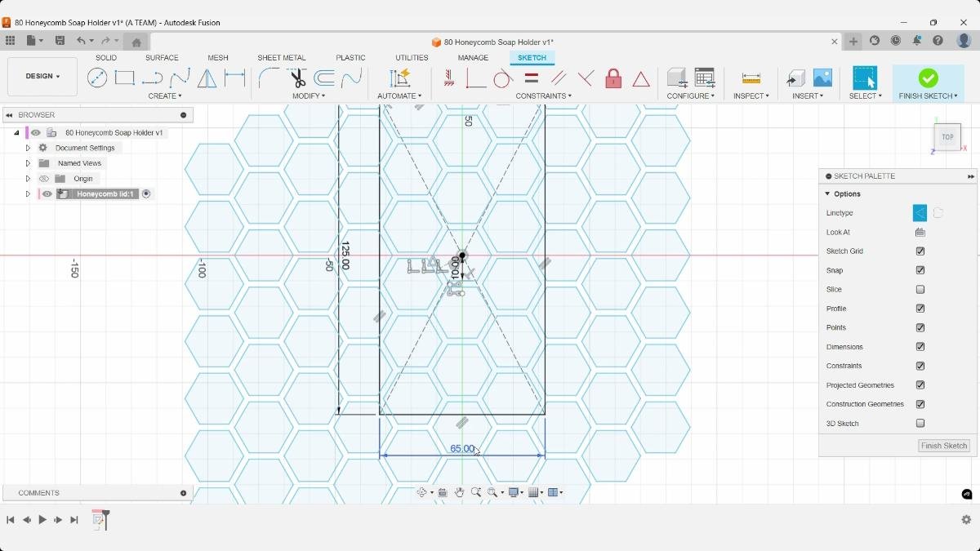The height and width of the screenshot is (551, 980).
Task: Switch to the UTILITIES tab
Action: (412, 58)
